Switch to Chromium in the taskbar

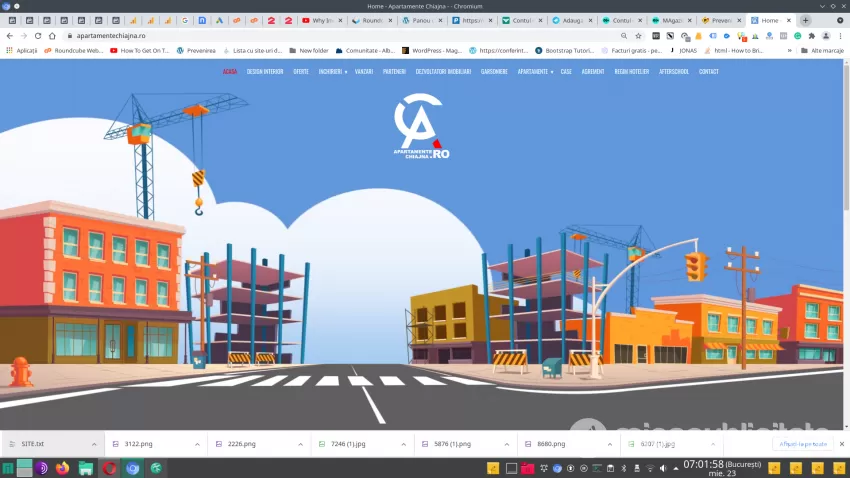click(133, 468)
